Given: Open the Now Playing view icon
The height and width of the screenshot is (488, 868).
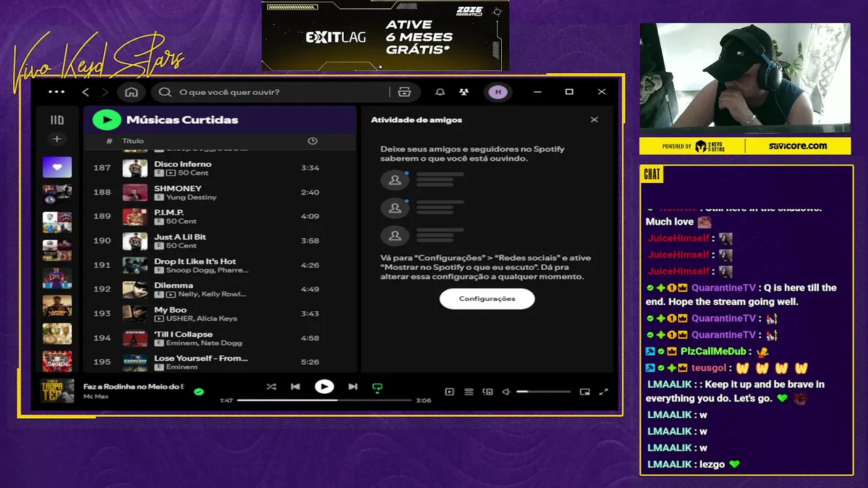Looking at the screenshot, I should point(450,392).
